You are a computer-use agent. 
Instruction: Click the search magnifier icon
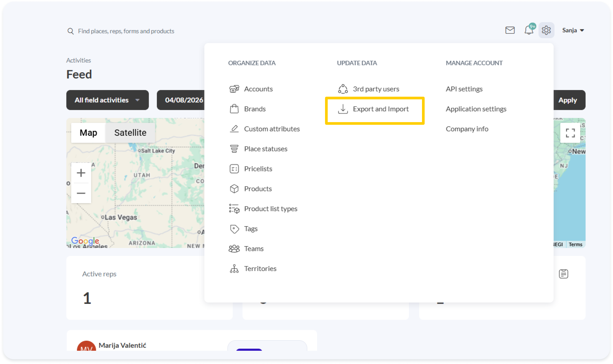[x=70, y=31]
